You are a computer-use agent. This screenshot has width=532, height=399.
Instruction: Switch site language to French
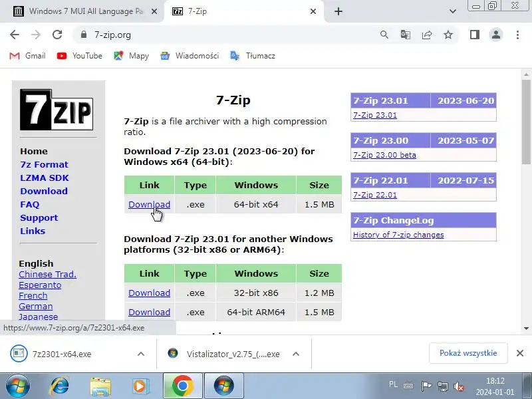click(x=33, y=295)
